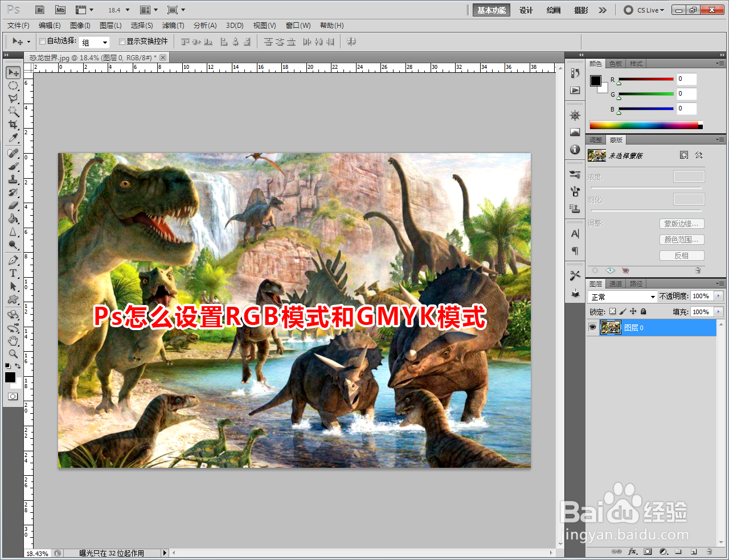The image size is (729, 560).
Task: Select the Custom Shape tool
Action: click(x=13, y=300)
